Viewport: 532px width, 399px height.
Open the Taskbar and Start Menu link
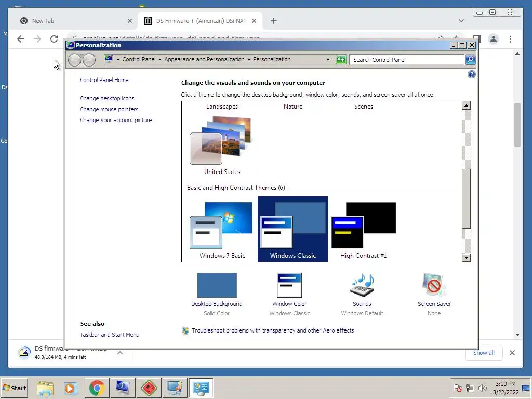[x=110, y=335]
